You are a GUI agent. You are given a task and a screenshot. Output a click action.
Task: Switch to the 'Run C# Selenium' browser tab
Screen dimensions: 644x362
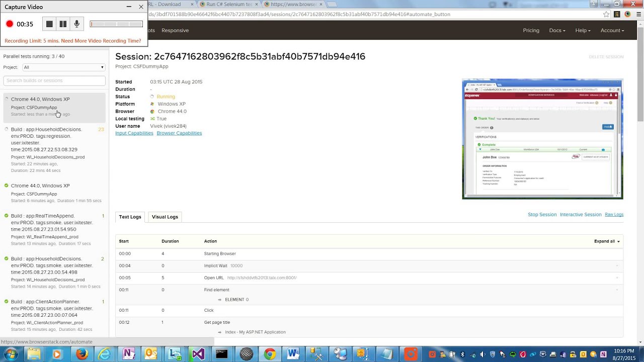[x=229, y=4]
